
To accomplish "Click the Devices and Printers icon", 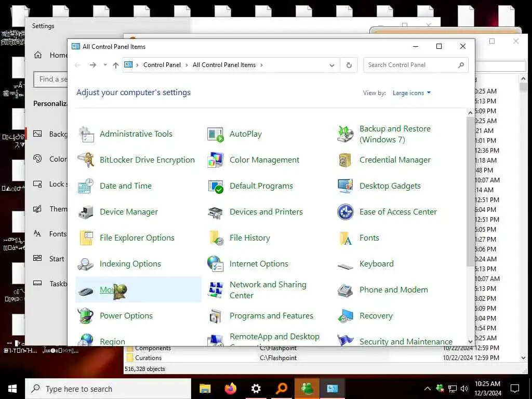I will point(216,212).
